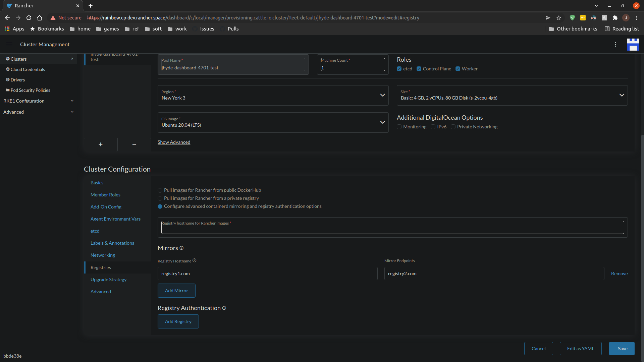
Task: Click the Edit as YAML button
Action: (x=580, y=349)
